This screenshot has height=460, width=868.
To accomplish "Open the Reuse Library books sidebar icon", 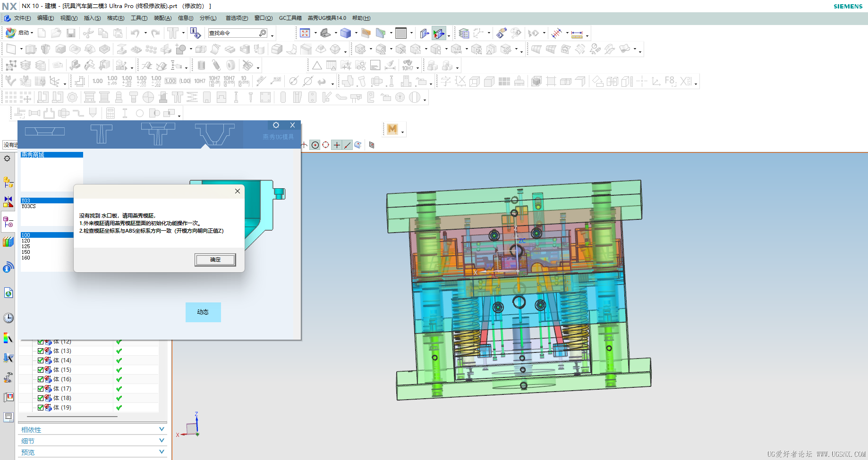I will point(9,242).
